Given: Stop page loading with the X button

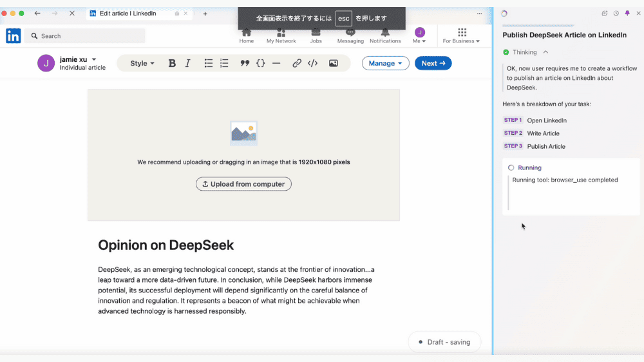Looking at the screenshot, I should (x=72, y=13).
